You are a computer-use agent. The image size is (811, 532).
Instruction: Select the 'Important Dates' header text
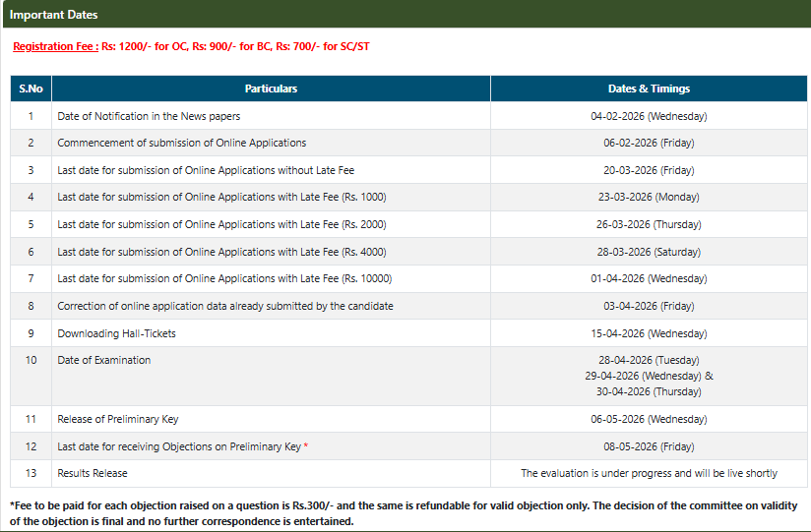[54, 15]
